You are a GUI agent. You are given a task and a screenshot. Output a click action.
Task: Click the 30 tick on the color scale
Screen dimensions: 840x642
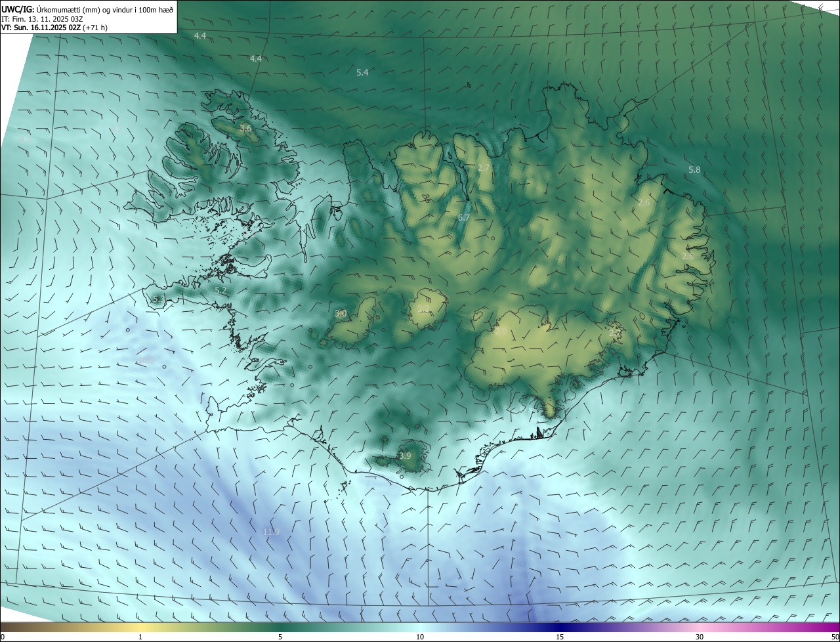click(x=700, y=637)
